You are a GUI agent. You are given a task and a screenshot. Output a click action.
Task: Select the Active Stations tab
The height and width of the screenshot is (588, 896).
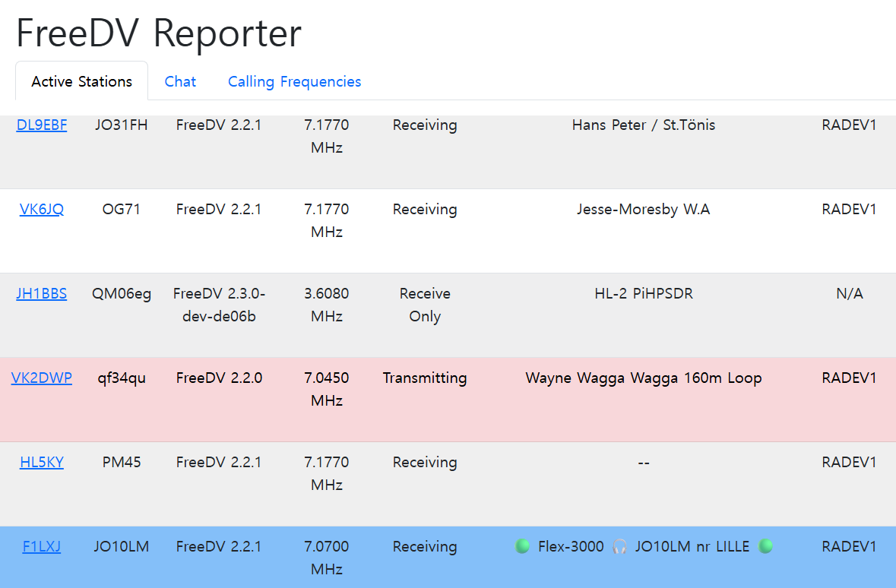pyautogui.click(x=81, y=81)
